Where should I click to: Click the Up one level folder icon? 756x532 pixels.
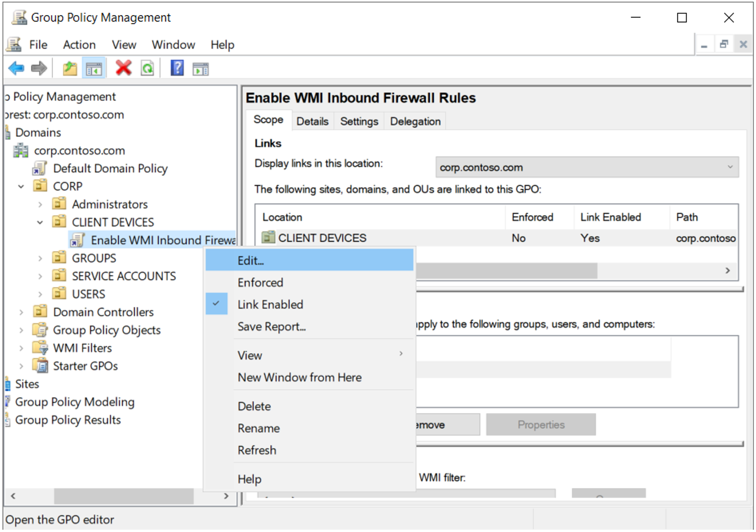pos(70,69)
